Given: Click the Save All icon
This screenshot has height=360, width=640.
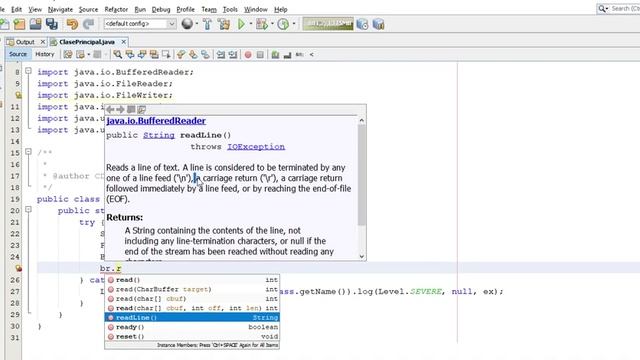Looking at the screenshot, I should 51,24.
